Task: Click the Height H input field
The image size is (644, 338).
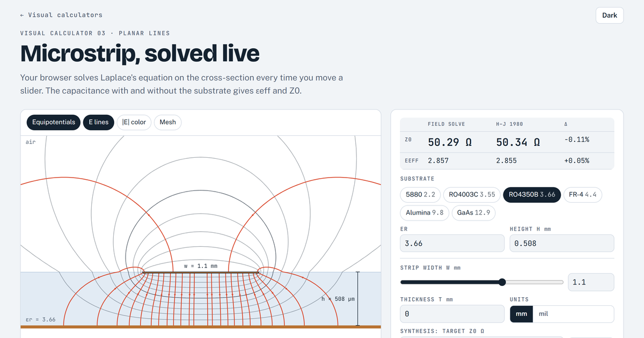Action: [562, 244]
